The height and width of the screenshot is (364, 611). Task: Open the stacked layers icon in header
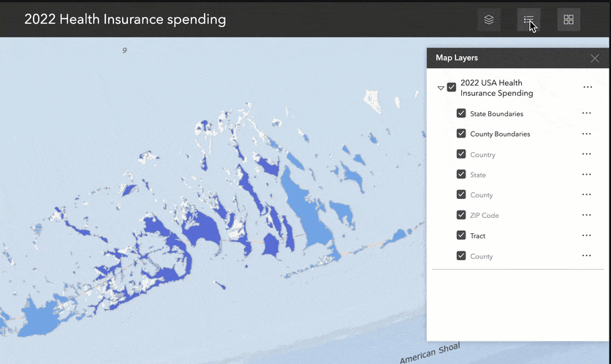point(489,20)
